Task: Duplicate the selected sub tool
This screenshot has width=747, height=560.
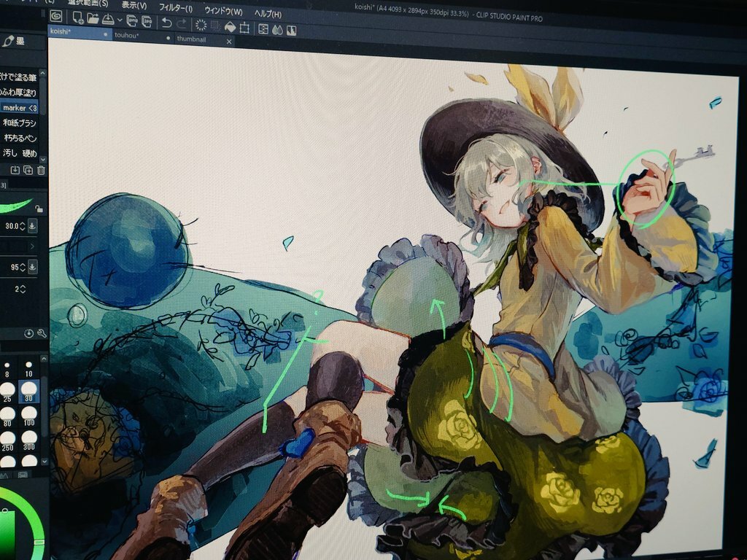Action: [28, 170]
